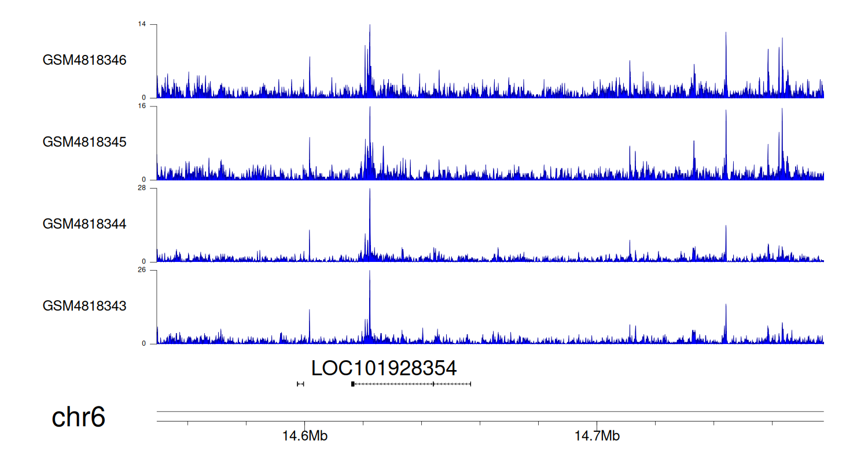Image resolution: width=868 pixels, height=451 pixels.
Task: Click the 14.6Mb axis tick label
Action: tap(305, 436)
